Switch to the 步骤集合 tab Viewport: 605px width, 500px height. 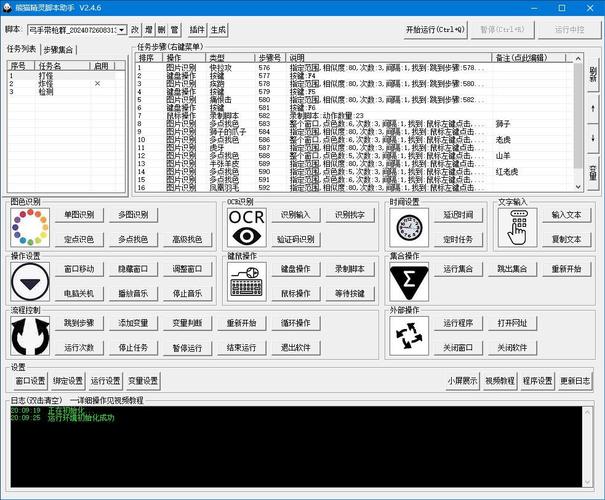tap(58, 50)
